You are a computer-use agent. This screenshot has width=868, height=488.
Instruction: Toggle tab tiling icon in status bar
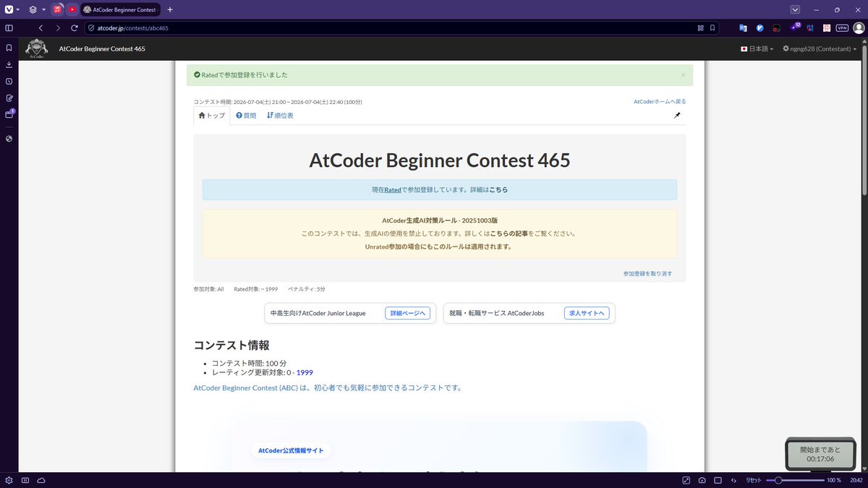(x=25, y=480)
